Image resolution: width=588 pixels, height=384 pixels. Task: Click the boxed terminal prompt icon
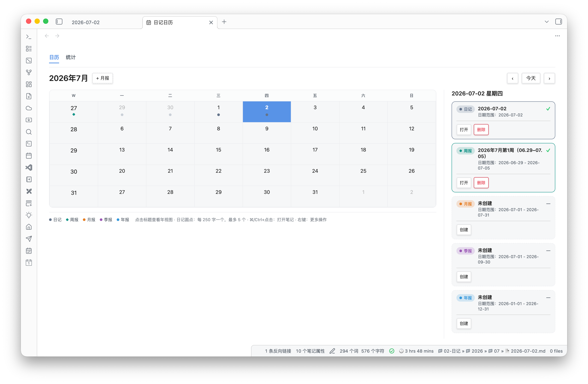(x=29, y=144)
